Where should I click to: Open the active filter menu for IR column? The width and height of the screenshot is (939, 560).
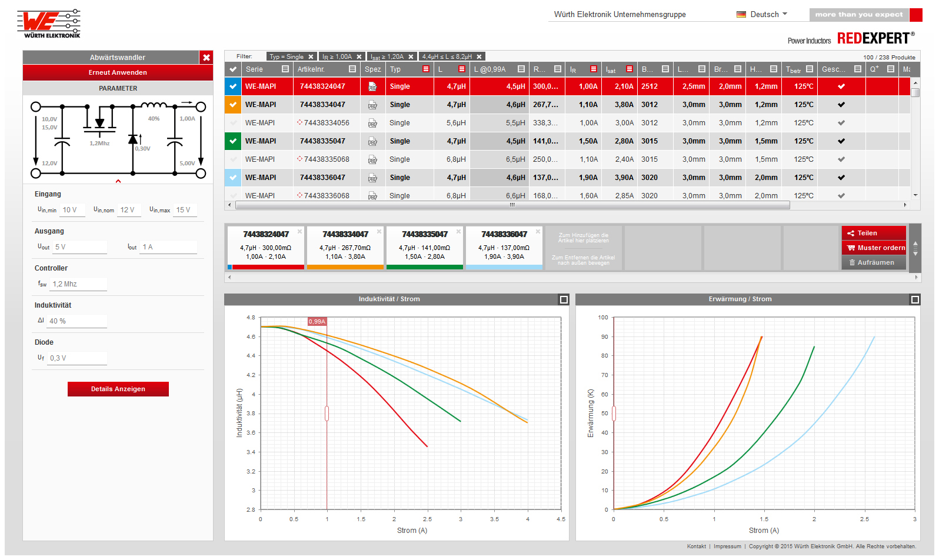[594, 69]
